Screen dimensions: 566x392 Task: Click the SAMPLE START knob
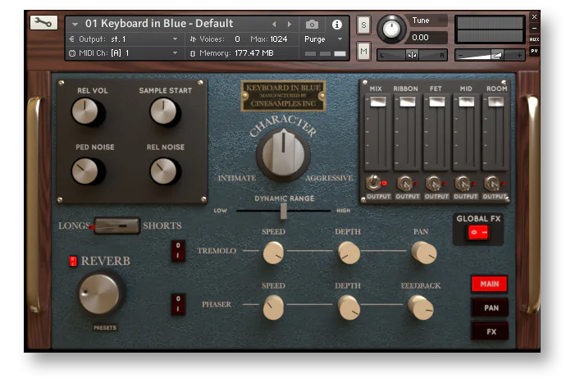163,112
